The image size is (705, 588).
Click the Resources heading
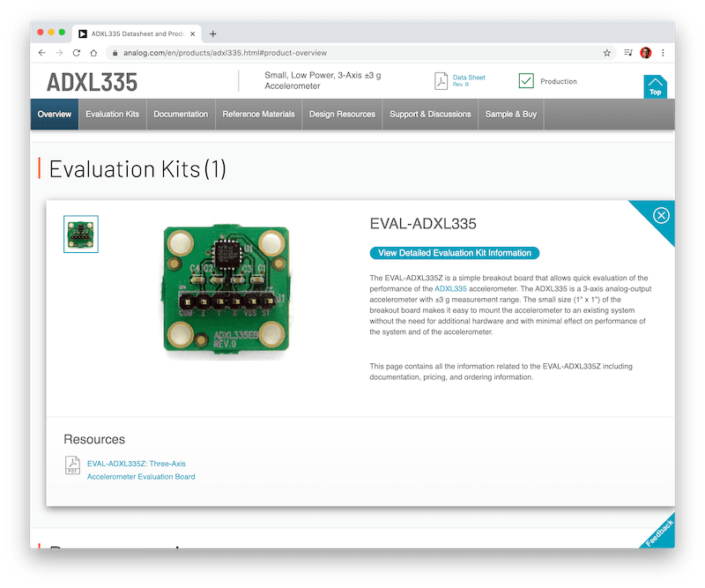94,439
